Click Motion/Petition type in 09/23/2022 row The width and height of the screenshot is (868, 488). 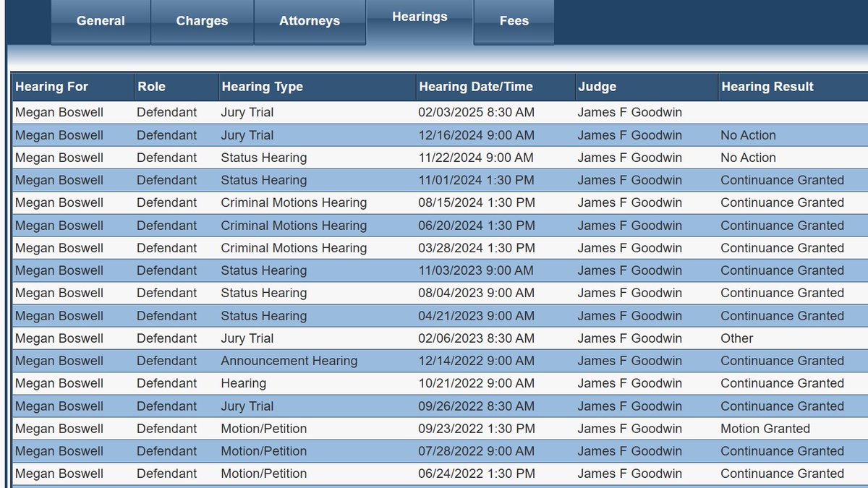pyautogui.click(x=264, y=429)
